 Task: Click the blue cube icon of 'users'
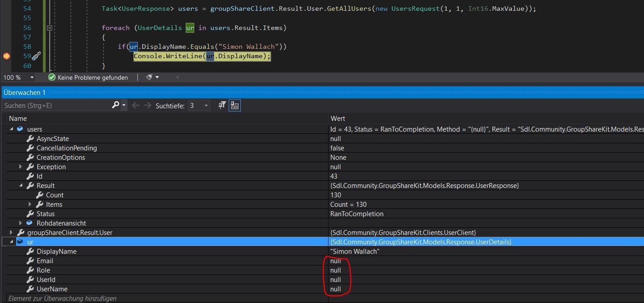[x=20, y=129]
